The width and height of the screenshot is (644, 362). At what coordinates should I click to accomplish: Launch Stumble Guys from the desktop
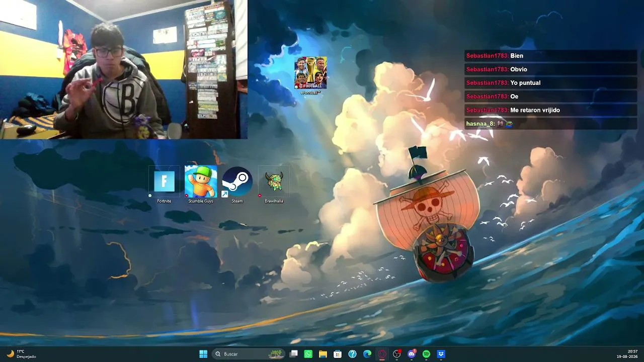click(x=201, y=185)
